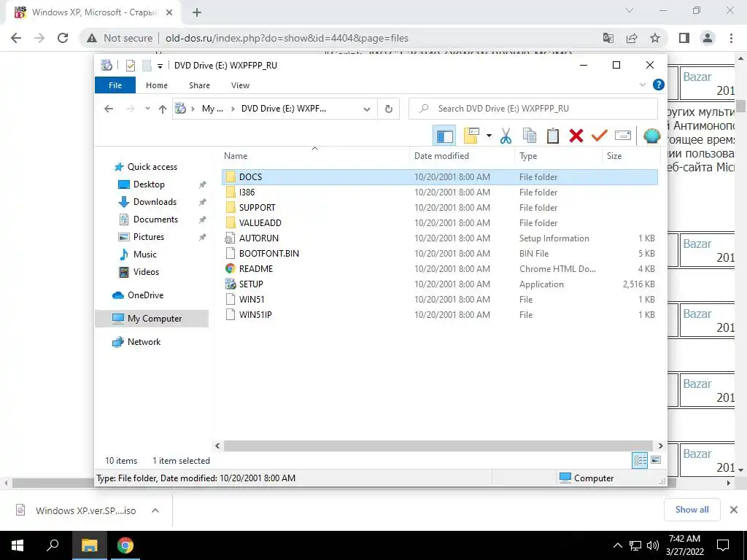Sort by the Type column header
Screen dimensions: 747x560
pos(558,156)
